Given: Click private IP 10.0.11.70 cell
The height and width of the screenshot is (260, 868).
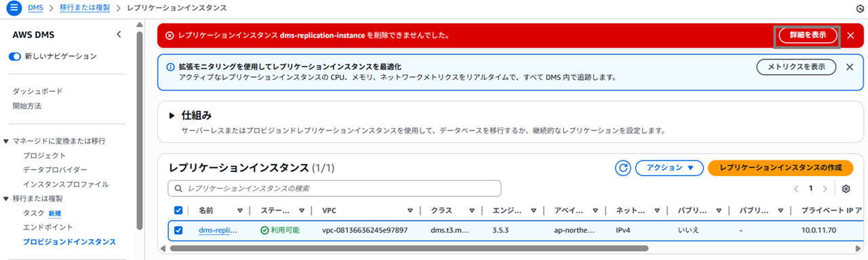Looking at the screenshot, I should coord(819,230).
